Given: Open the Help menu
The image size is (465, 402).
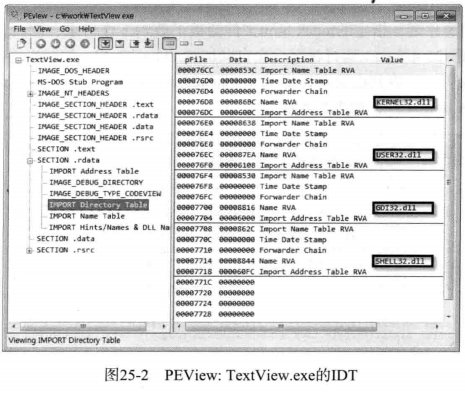Looking at the screenshot, I should point(86,29).
